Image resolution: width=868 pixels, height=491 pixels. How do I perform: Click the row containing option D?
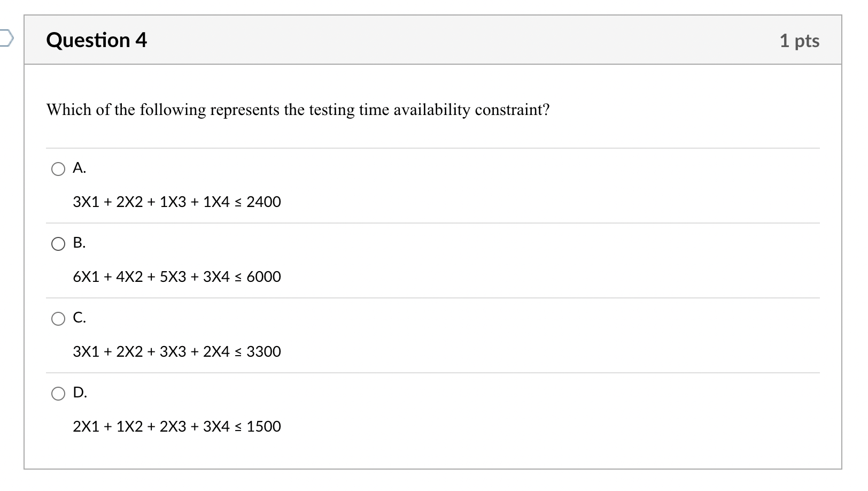428,409
